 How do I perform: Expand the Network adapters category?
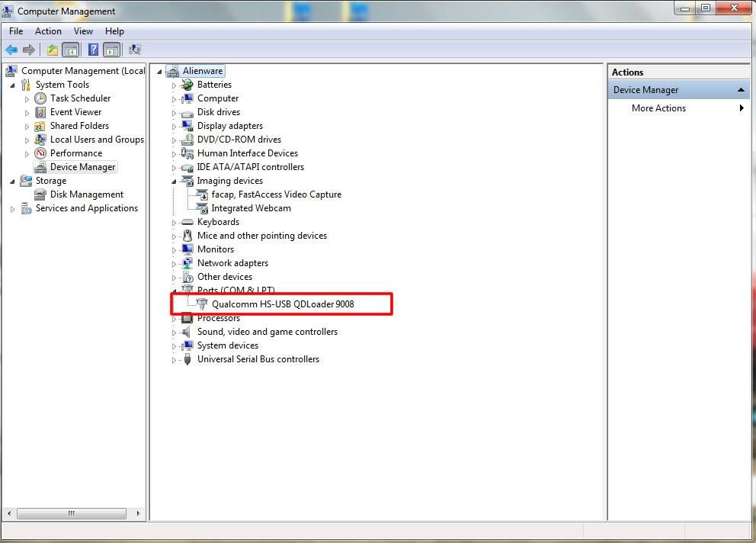pos(174,264)
